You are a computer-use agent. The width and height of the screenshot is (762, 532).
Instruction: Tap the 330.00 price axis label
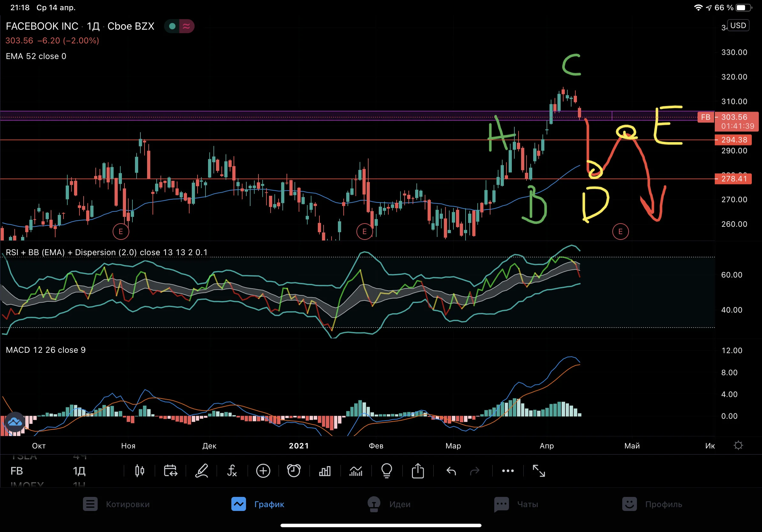pos(734,52)
